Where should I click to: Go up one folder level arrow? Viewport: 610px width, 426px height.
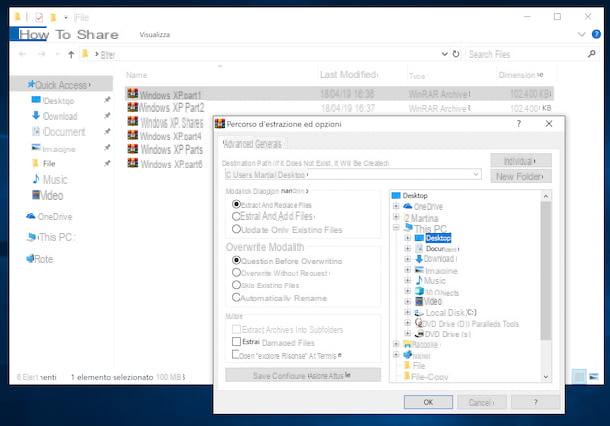(x=71, y=54)
